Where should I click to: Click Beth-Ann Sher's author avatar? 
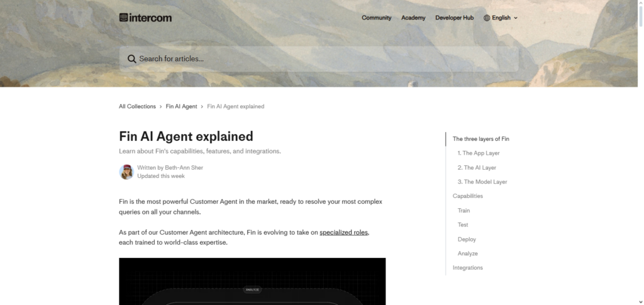tap(126, 172)
